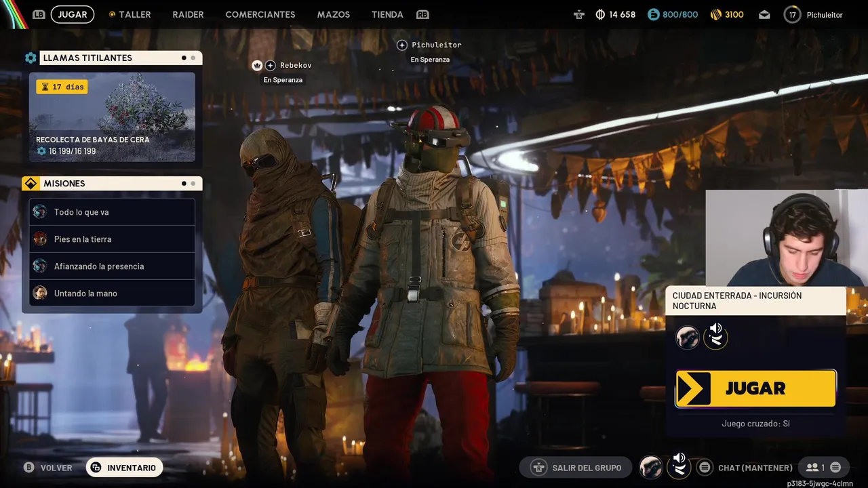
Task: Go to the COMERCIANTES tab
Action: pyautogui.click(x=260, y=14)
